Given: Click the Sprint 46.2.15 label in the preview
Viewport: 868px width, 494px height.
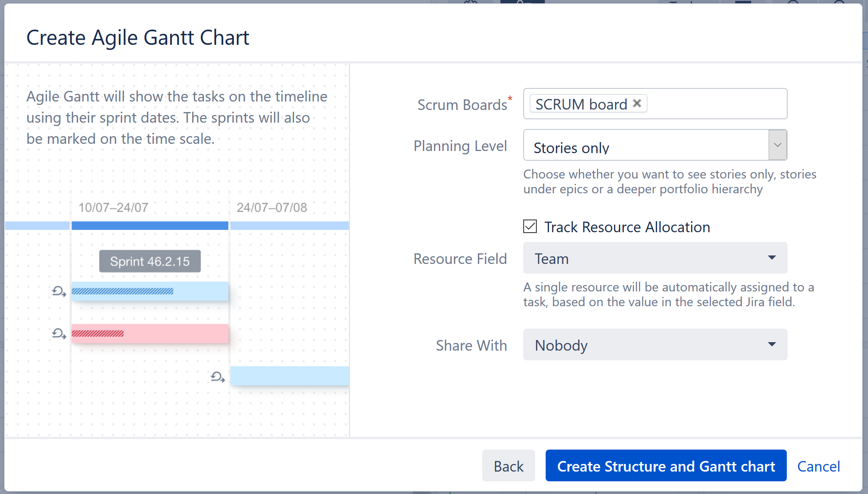Looking at the screenshot, I should [x=150, y=261].
